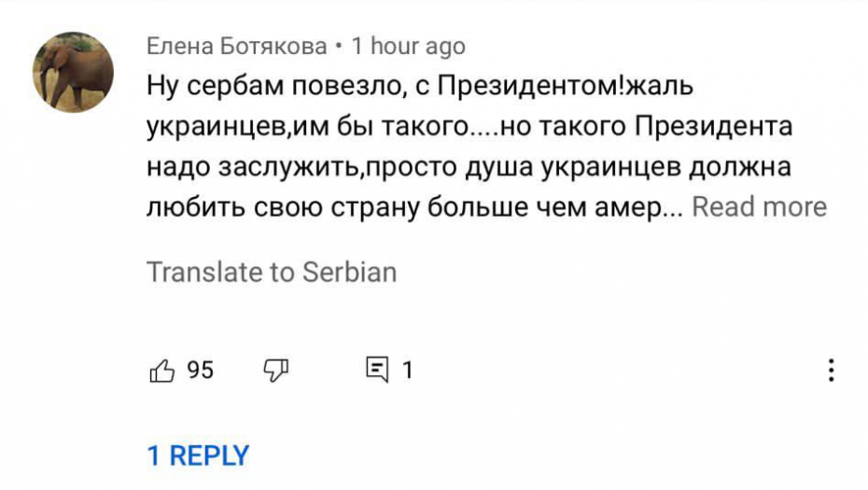Dislike the comment with thumbs-down icon
The height and width of the screenshot is (490, 868).
[x=276, y=371]
